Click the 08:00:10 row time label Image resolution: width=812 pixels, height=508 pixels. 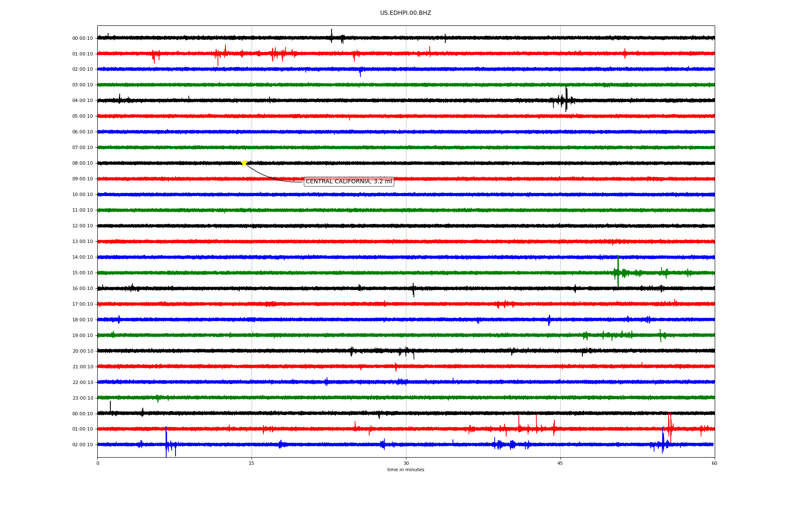click(82, 163)
